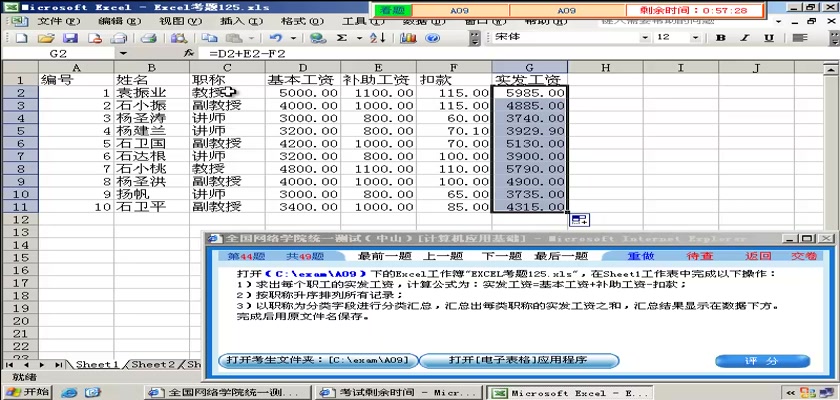Click the Insert Function fx icon
This screenshot has height=400, width=840.
pos(188,54)
